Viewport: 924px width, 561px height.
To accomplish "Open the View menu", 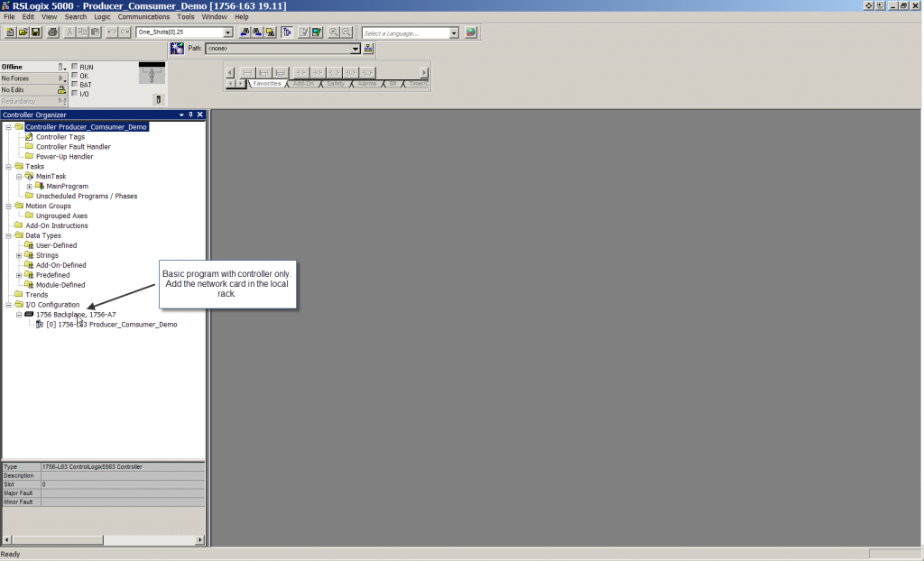I will [49, 17].
